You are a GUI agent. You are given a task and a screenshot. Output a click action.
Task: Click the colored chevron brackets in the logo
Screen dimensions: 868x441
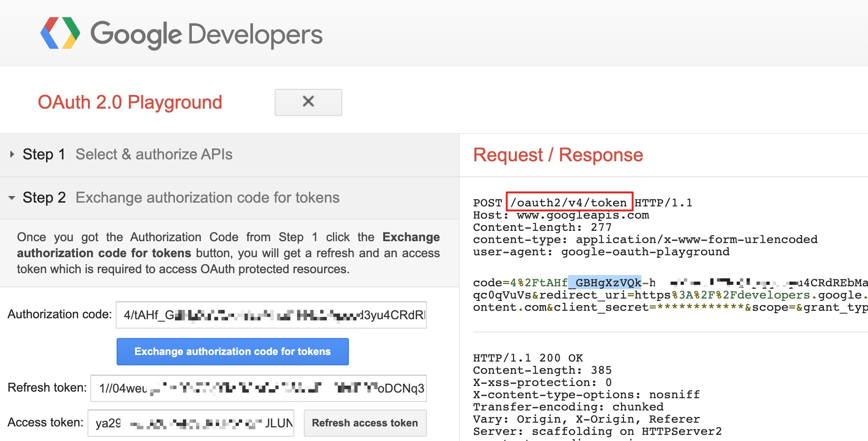60,33
